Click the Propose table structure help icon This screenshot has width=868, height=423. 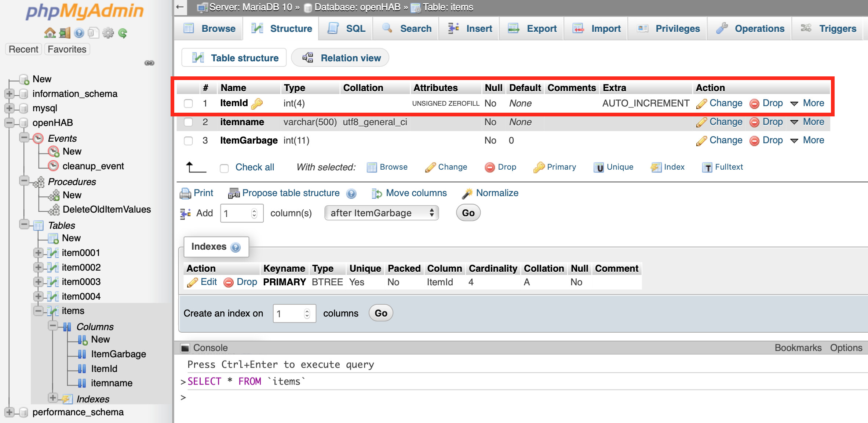coord(351,194)
